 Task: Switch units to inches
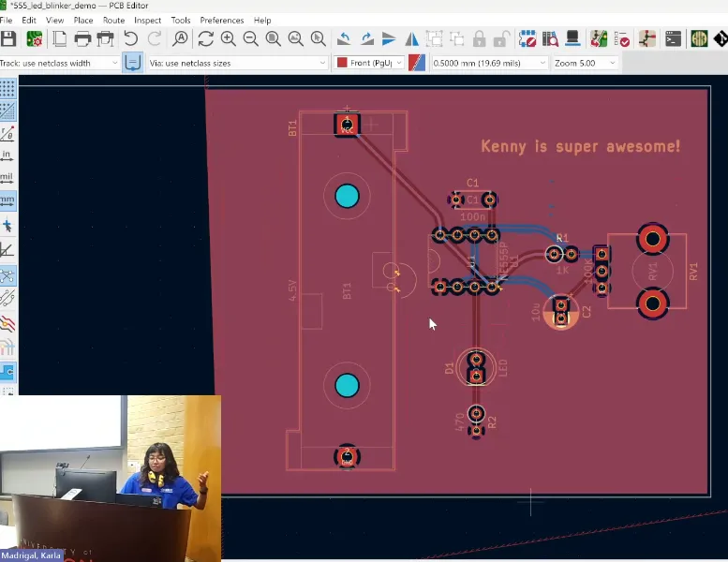tap(7, 155)
